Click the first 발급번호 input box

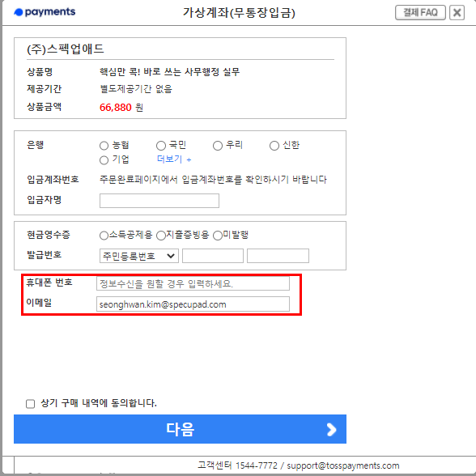(x=213, y=256)
